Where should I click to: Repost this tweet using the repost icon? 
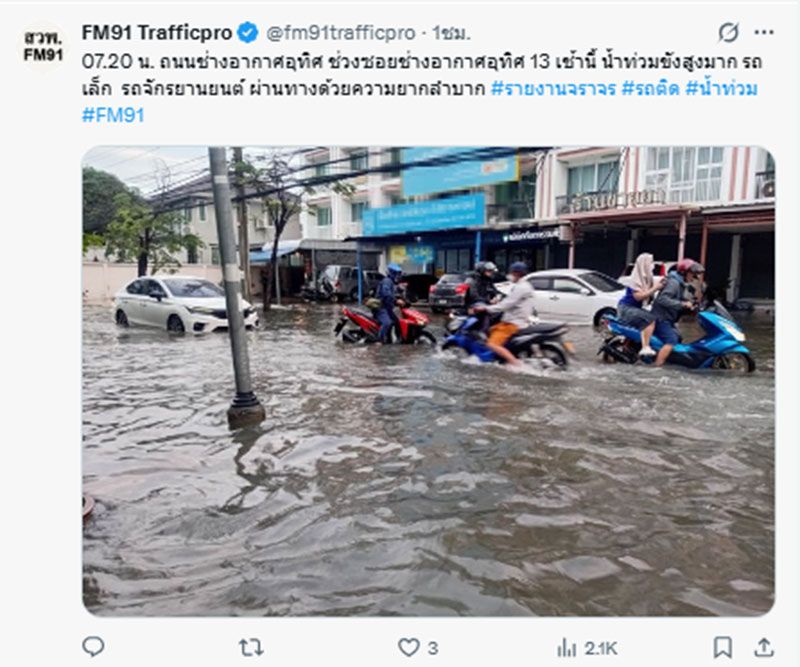(x=251, y=646)
